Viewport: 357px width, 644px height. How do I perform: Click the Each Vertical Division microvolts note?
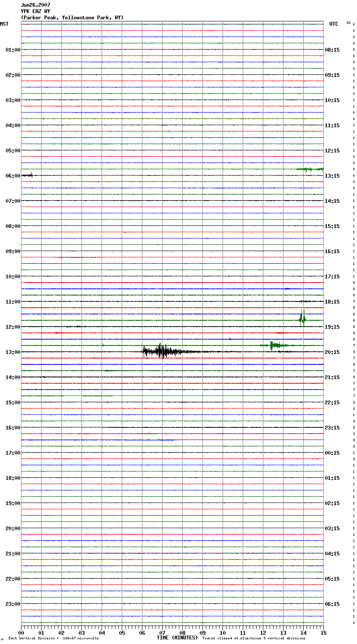point(53,639)
